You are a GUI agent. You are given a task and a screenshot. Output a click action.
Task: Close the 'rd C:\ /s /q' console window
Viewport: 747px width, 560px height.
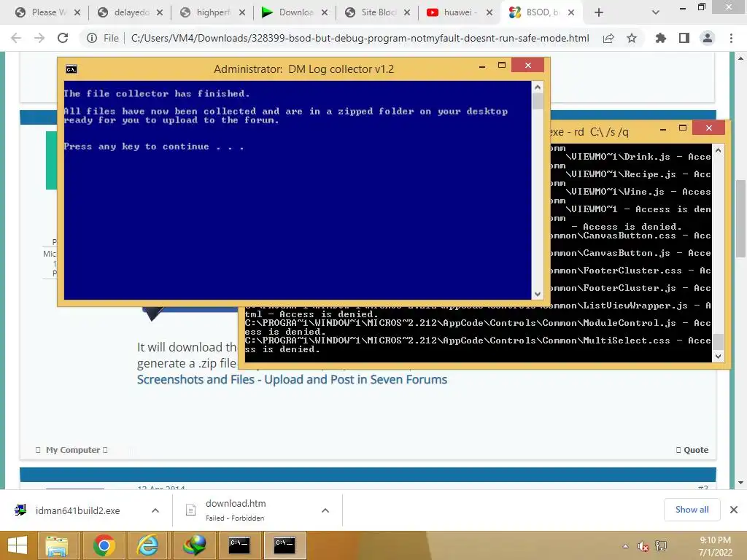click(709, 128)
